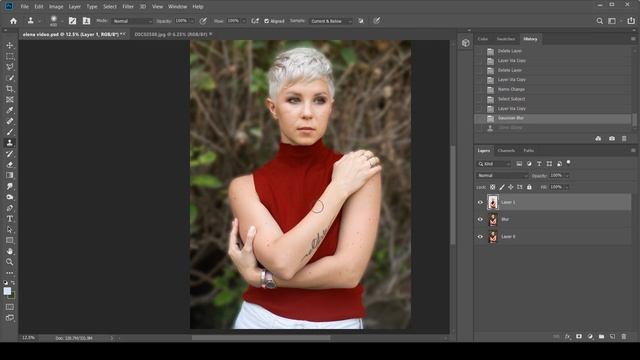Screen dimensions: 640x360
Task: Switch to the second JPG document tab
Action: [x=171, y=34]
